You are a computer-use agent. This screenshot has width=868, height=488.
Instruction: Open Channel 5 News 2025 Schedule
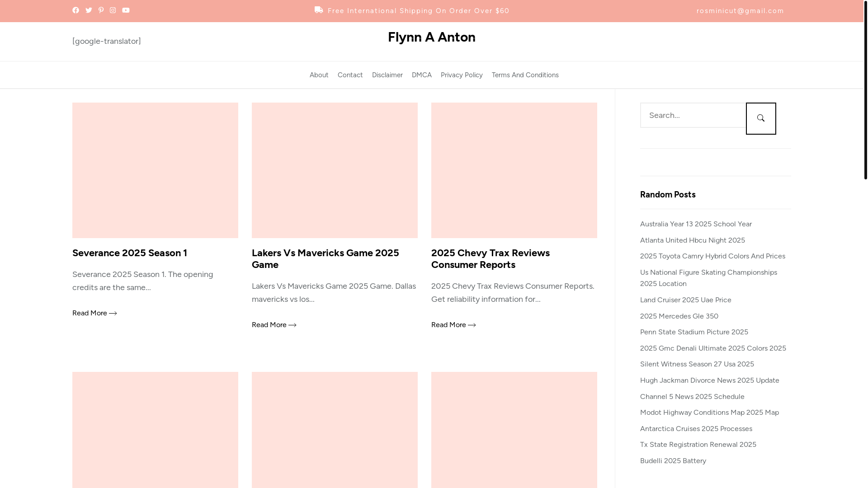pos(692,397)
